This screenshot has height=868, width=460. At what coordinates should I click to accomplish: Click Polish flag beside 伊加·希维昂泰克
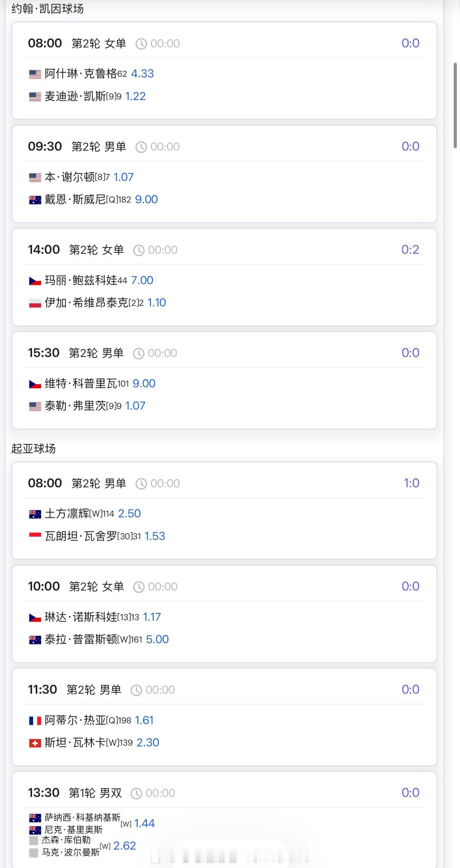[35, 303]
